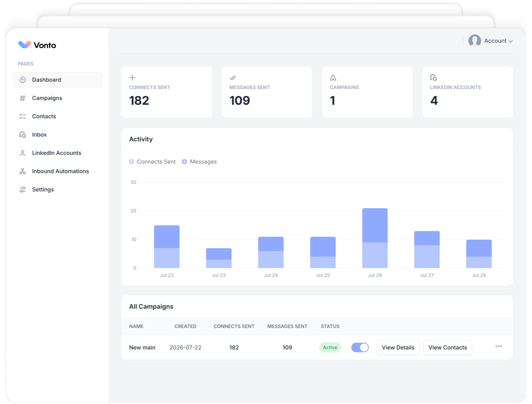
Task: Open the three-dot menu for New main
Action: pos(499,347)
